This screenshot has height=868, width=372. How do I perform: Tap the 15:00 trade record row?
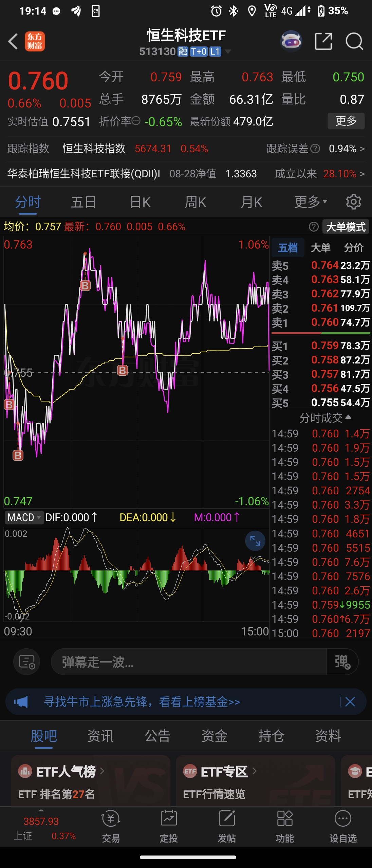click(x=321, y=633)
